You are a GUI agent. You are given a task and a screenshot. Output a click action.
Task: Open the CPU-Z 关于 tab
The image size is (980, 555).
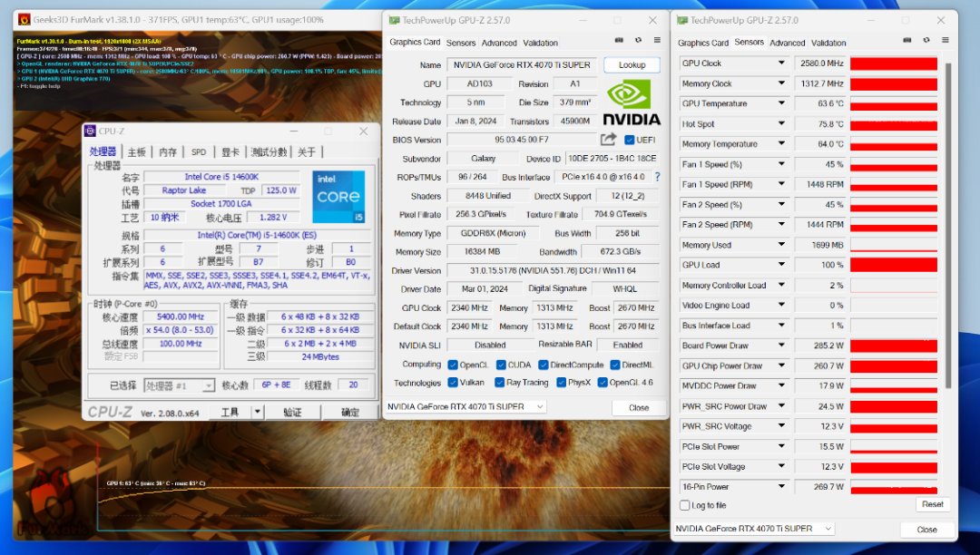pos(307,152)
